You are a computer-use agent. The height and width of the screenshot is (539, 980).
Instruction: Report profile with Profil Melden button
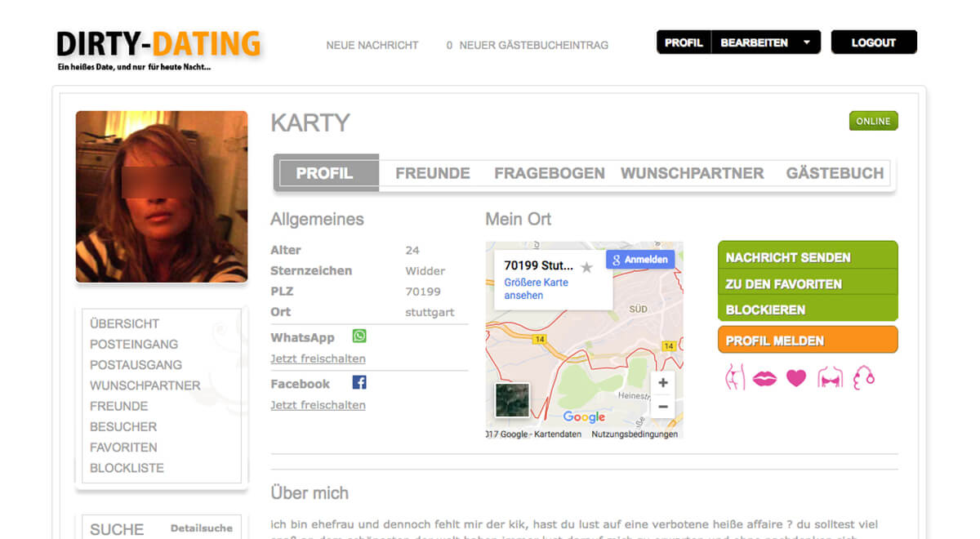[808, 341]
